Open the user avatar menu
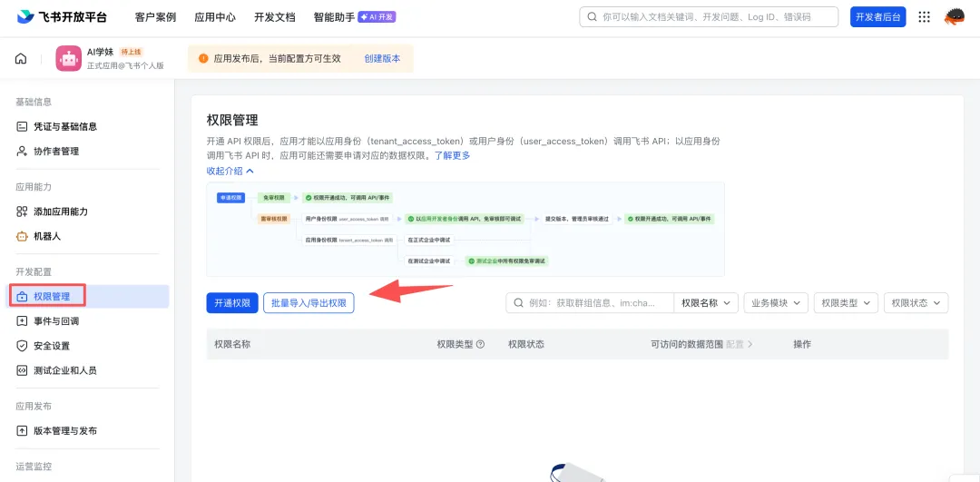 point(955,17)
